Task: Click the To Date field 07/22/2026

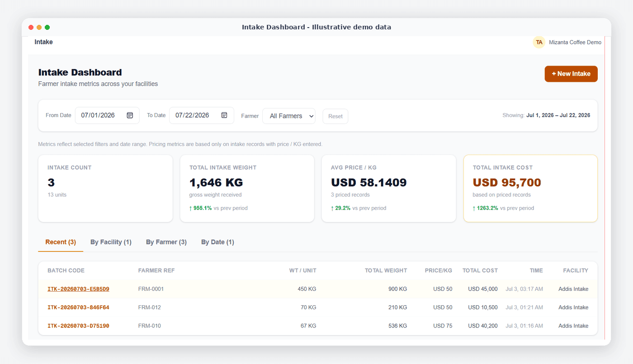Action: click(x=202, y=115)
